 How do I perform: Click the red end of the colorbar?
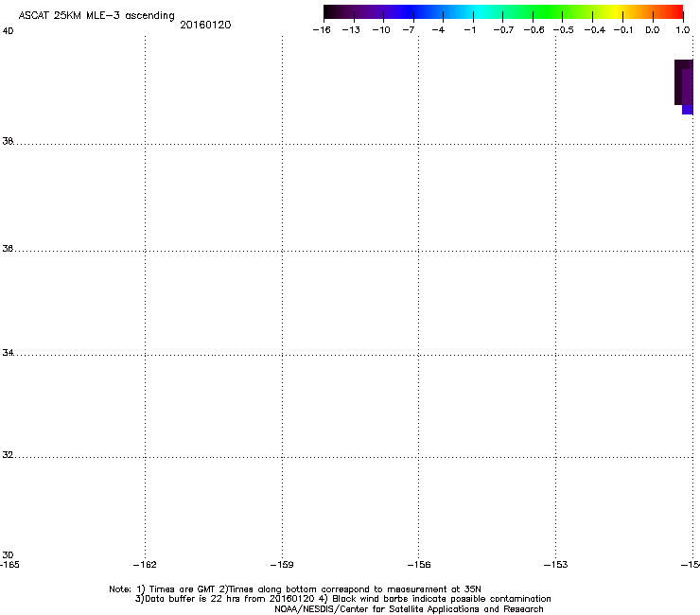676,11
